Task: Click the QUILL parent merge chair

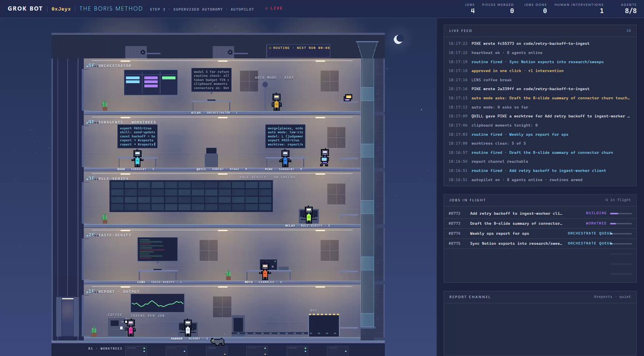Action: (211, 158)
